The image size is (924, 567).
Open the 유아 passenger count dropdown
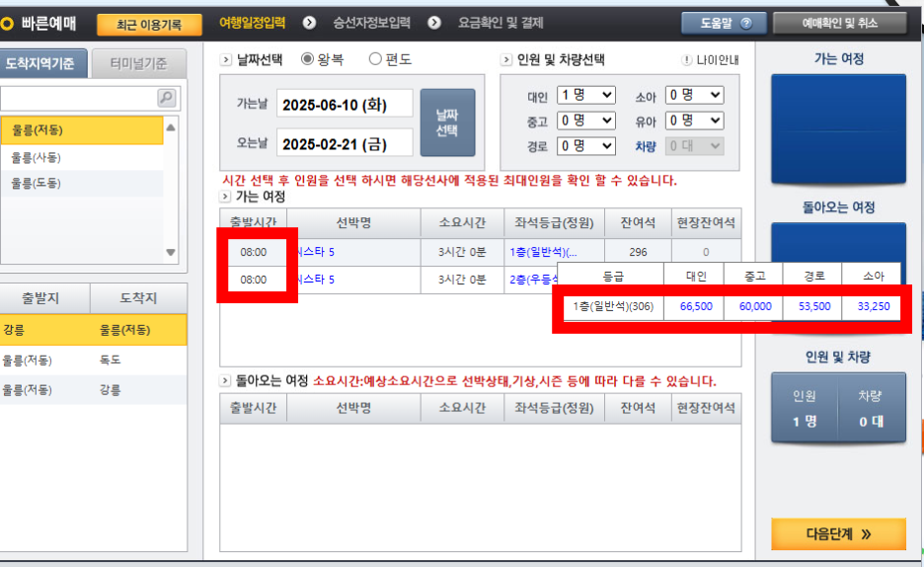pos(694,121)
